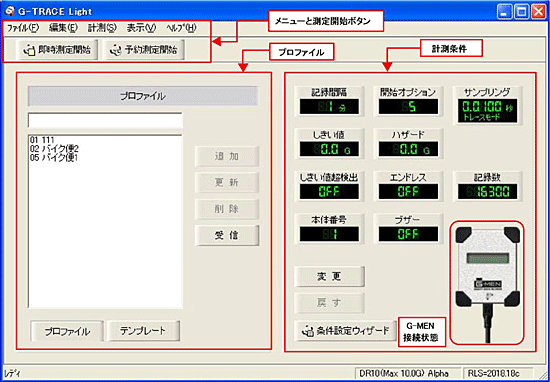Open the ファイル(F) menu

pyautogui.click(x=23, y=28)
